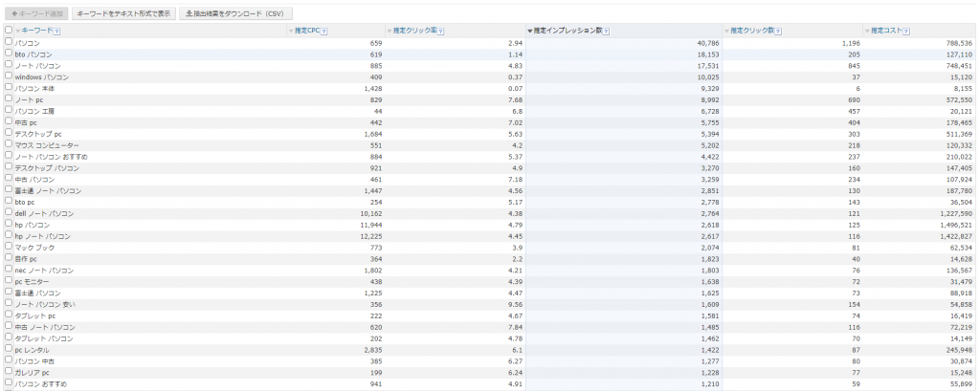Tick checkbox for hp パソコン
980x391 pixels.
(8, 223)
